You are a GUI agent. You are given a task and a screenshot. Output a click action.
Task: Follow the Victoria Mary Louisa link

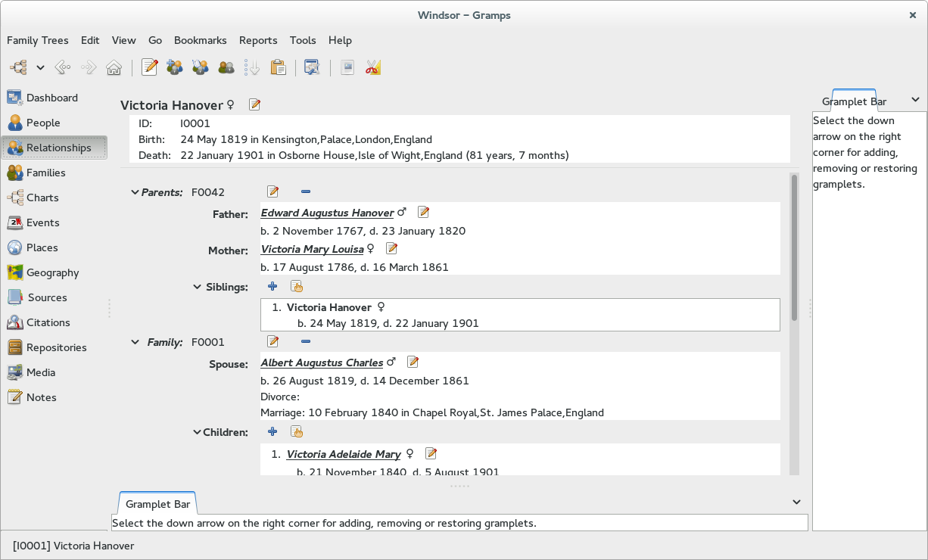point(312,249)
